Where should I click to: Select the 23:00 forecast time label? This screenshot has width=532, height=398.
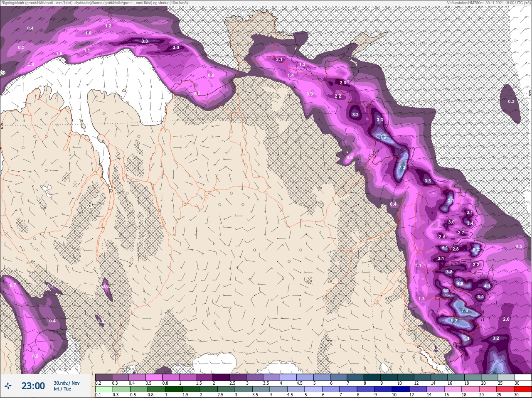click(x=33, y=386)
